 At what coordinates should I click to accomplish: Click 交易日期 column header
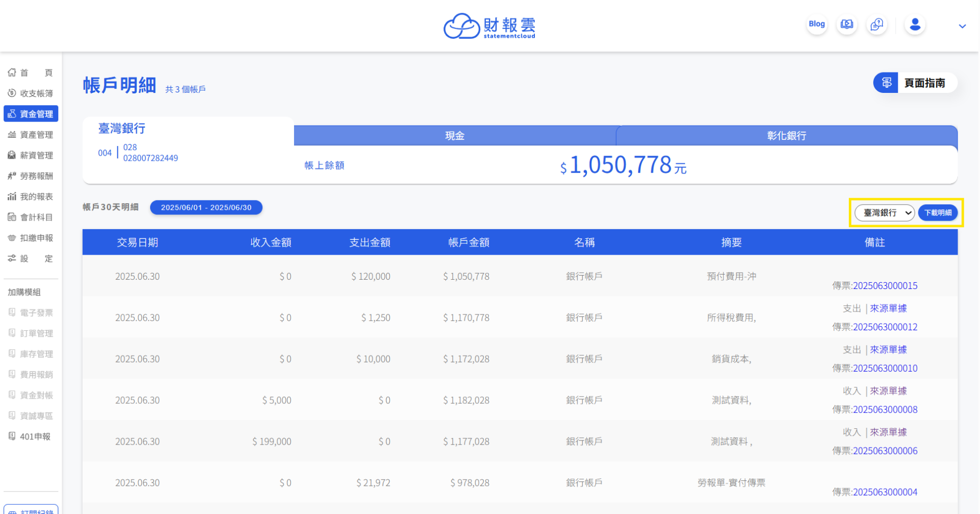tap(137, 242)
